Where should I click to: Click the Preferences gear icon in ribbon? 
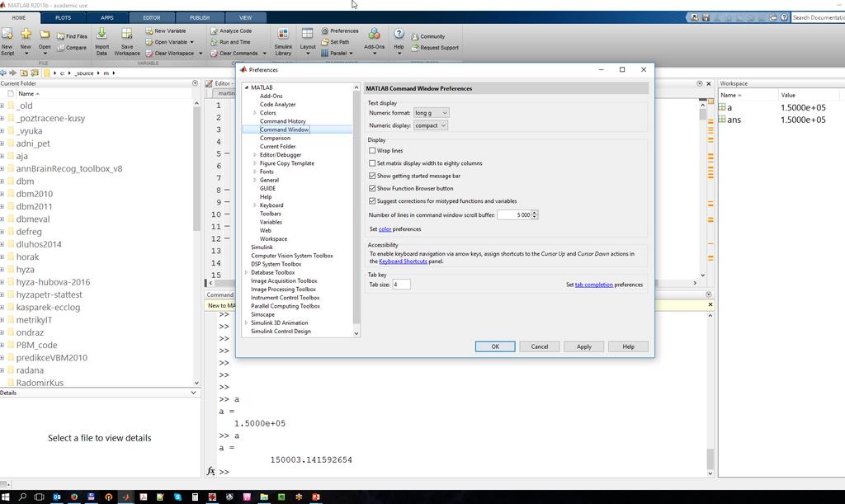325,31
